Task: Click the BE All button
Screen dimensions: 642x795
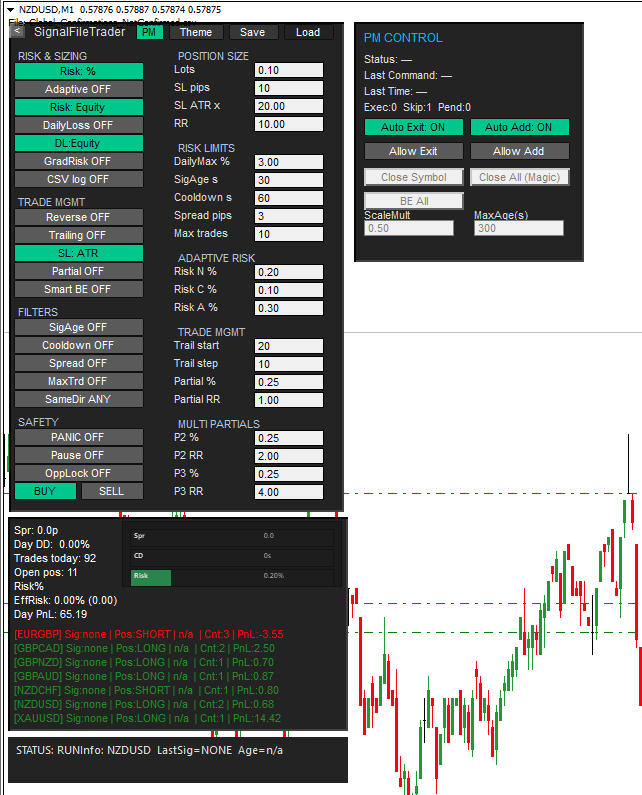Action: click(414, 201)
